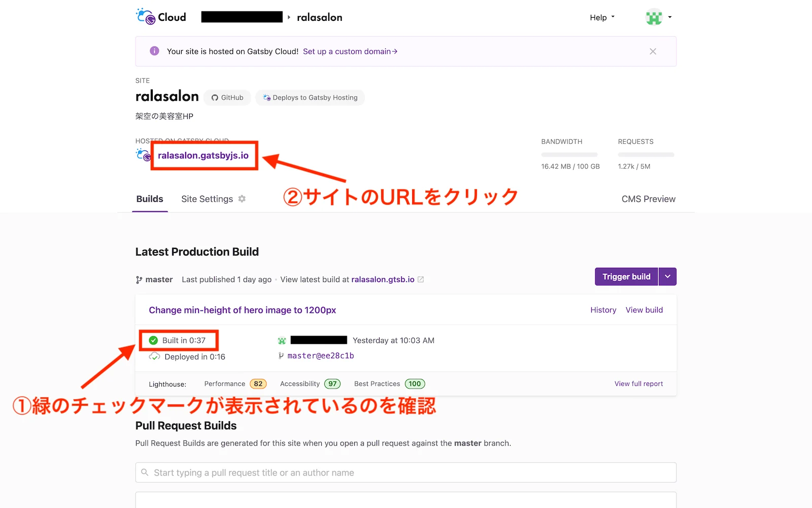
Task: Open the build History link
Action: click(603, 310)
